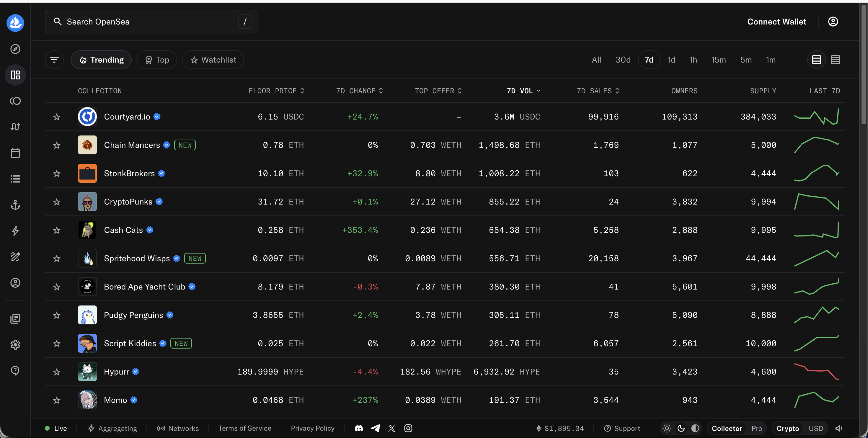Screen dimensions: 868x438
Task: Select the 15m time range
Action: point(718,60)
